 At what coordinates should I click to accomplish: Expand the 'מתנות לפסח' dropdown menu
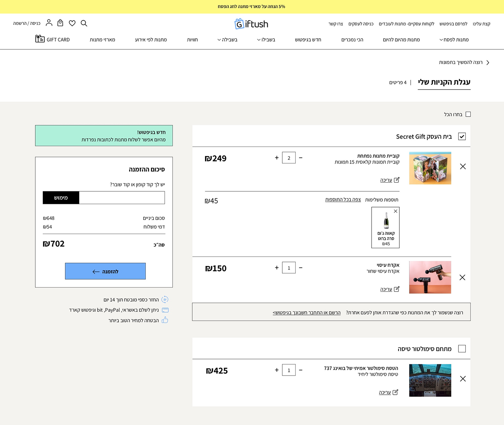pyautogui.click(x=454, y=40)
